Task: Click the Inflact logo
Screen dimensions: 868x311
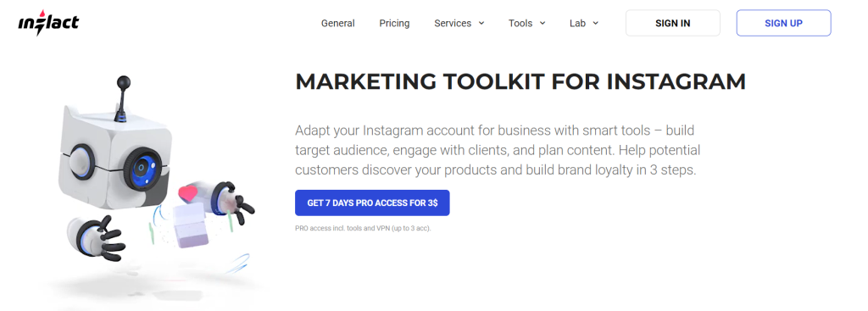Action: coord(48,23)
